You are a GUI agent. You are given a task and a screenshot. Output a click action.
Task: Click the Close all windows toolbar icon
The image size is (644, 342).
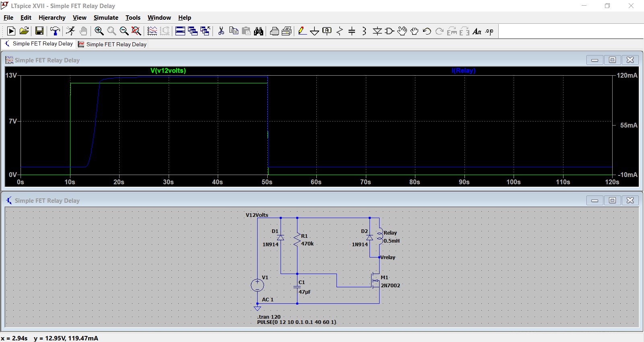click(x=205, y=31)
